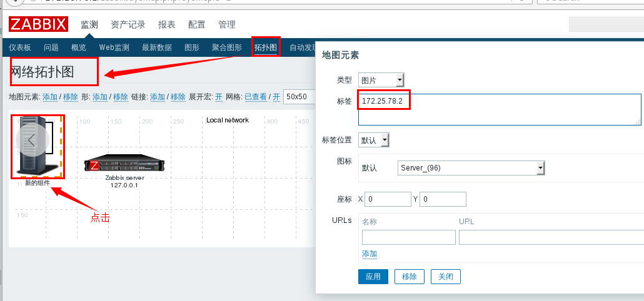644x301 pixels.
Task: Click the URL 名称 input field
Action: point(409,237)
